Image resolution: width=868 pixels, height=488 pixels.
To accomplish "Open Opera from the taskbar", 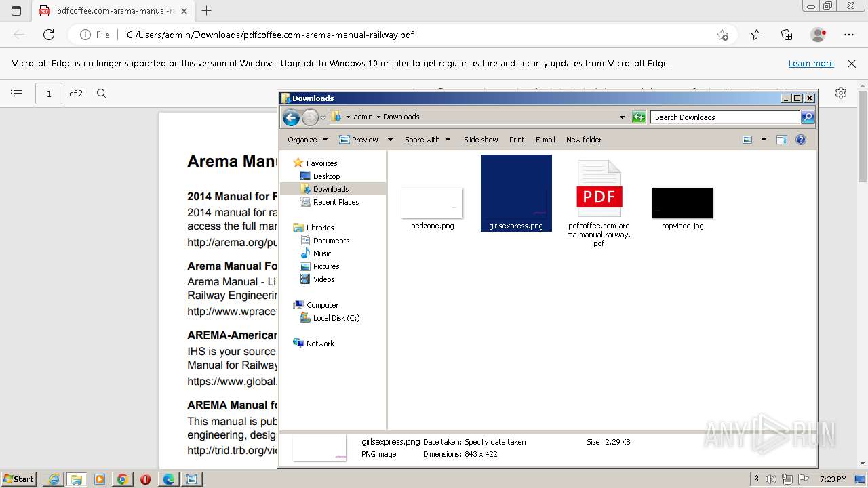I will tap(145, 479).
